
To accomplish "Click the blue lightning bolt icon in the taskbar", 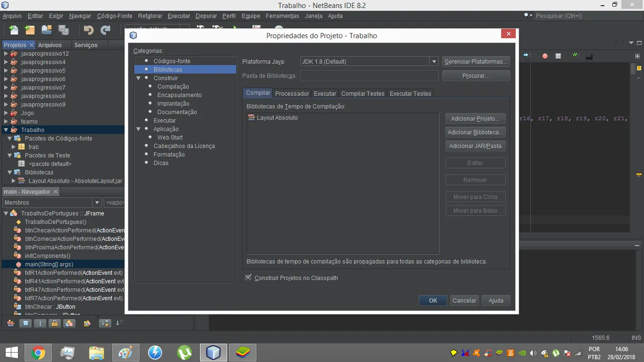I will (155, 353).
